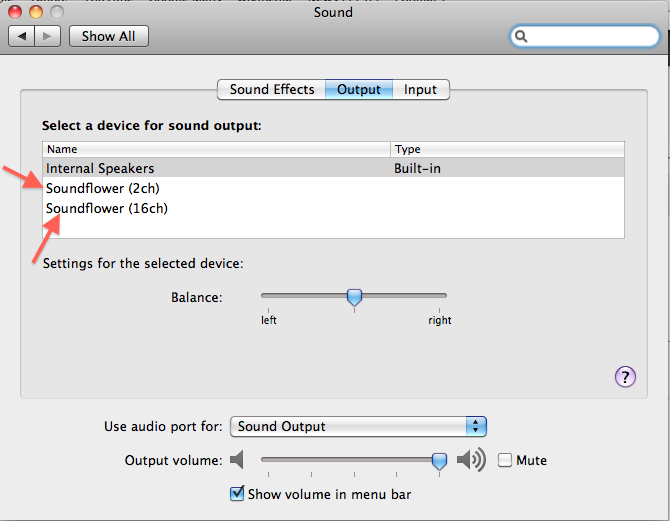The width and height of the screenshot is (670, 521).
Task: Click the search input field
Action: coord(590,37)
